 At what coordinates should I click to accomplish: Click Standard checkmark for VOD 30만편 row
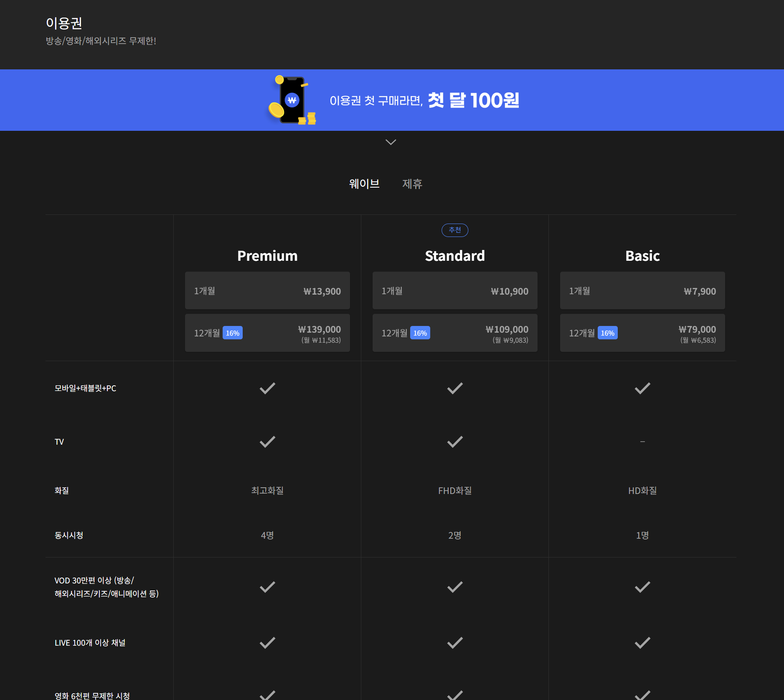pos(455,587)
